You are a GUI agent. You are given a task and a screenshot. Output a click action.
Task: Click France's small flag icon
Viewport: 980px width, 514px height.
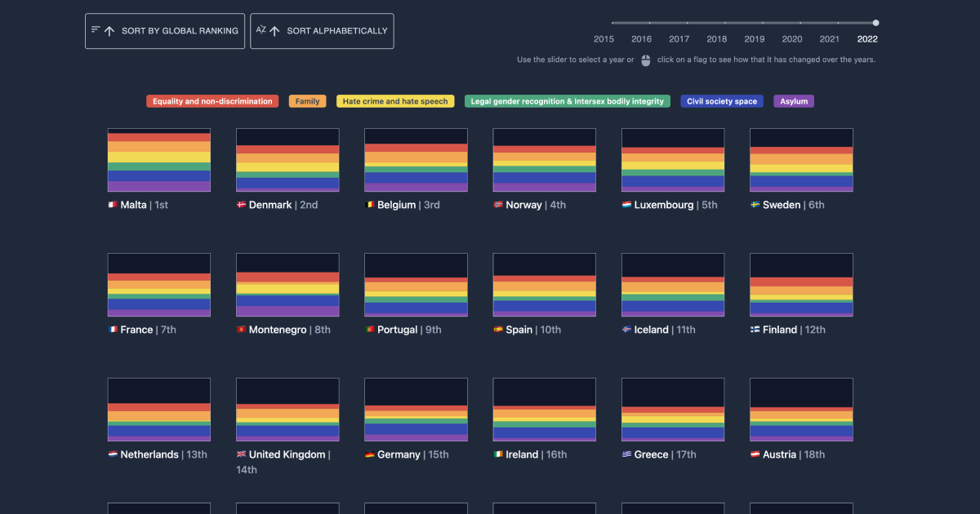pyautogui.click(x=113, y=330)
